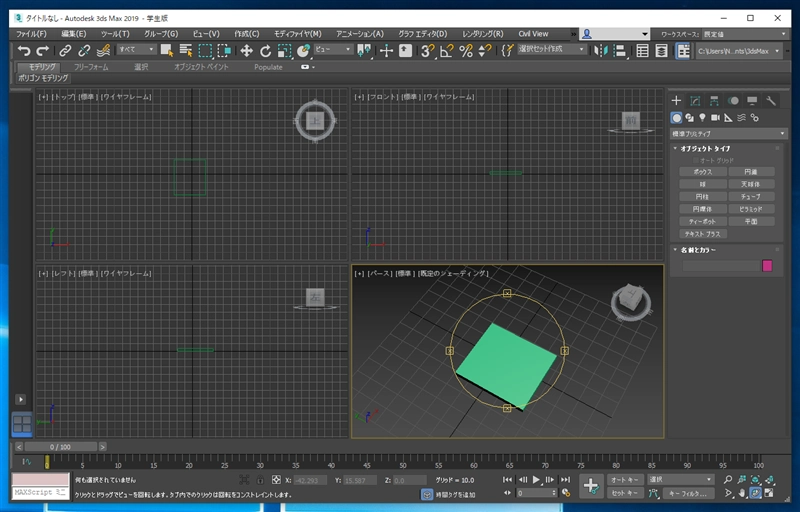Click the ティーポット primitive button
800x512 pixels.
pyautogui.click(x=703, y=221)
